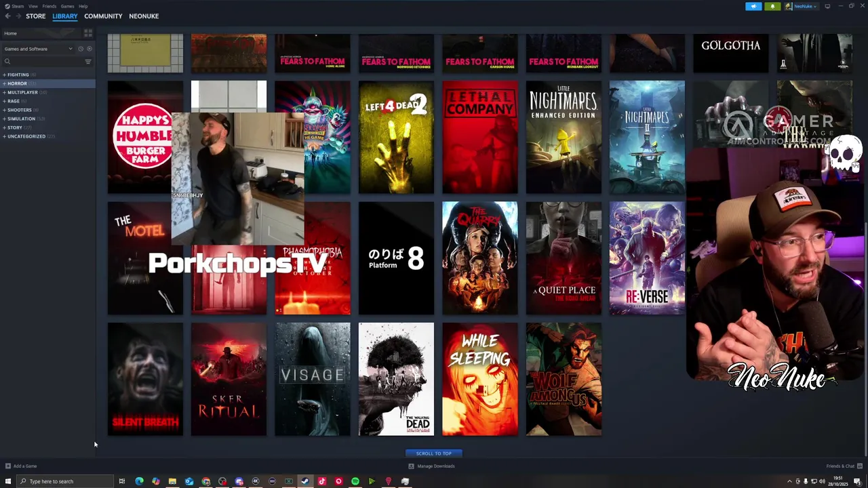
Task: Expand the Games and Software dropdown
Action: (x=38, y=49)
